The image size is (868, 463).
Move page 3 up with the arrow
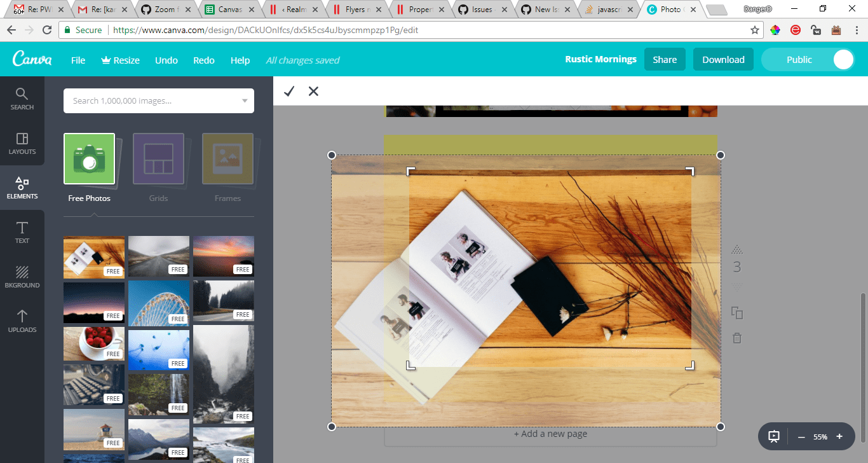(x=737, y=249)
